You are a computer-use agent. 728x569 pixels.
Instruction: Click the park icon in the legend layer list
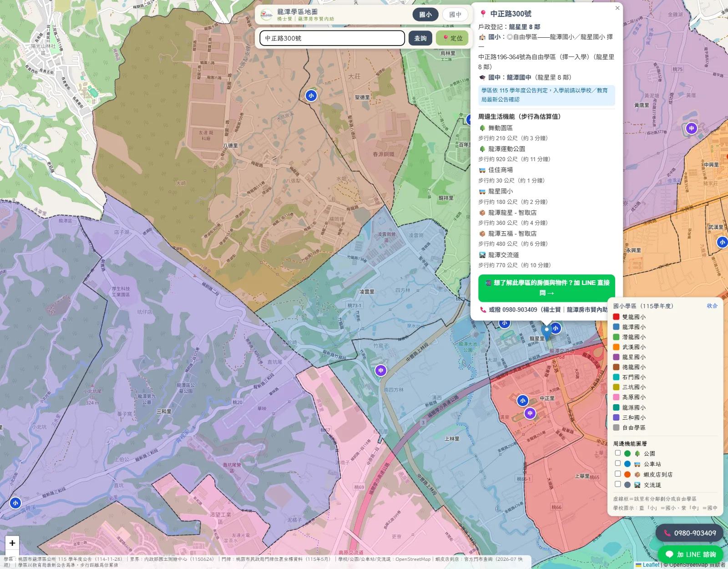click(637, 453)
